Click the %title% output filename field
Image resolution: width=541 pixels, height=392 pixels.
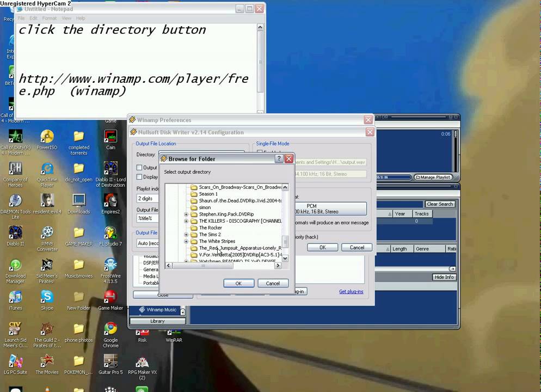[x=147, y=218]
